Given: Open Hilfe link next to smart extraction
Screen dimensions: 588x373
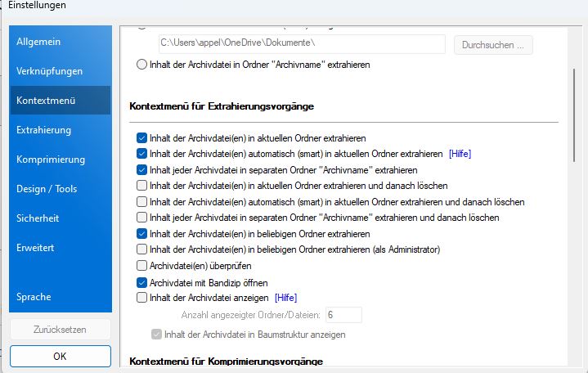Looking at the screenshot, I should (460, 154).
